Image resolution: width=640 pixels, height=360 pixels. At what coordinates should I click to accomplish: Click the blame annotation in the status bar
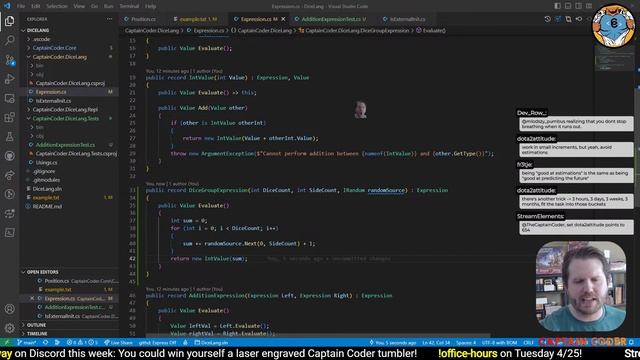(x=393, y=343)
